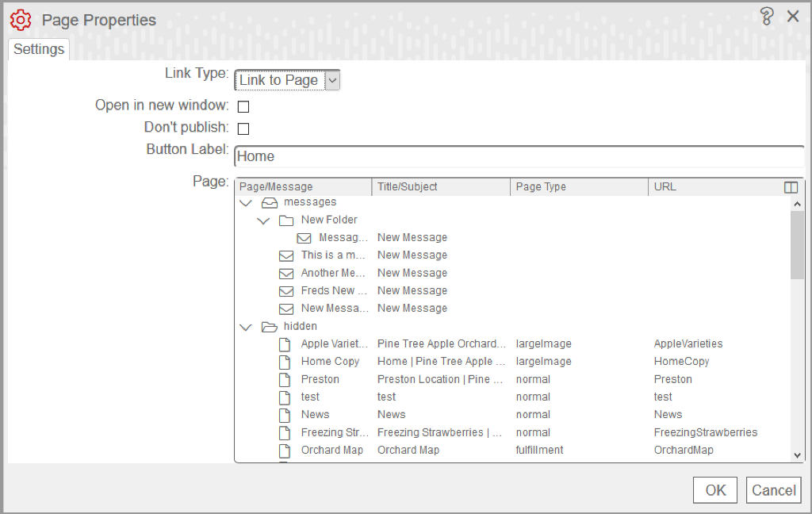Sort by Page Type column header
Screen dimensions: 812x514
579,186
